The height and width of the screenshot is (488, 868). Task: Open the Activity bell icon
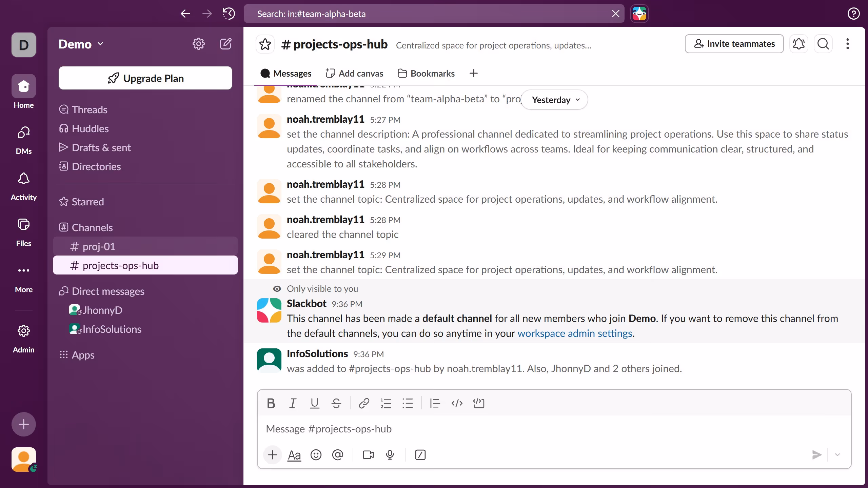tap(24, 186)
